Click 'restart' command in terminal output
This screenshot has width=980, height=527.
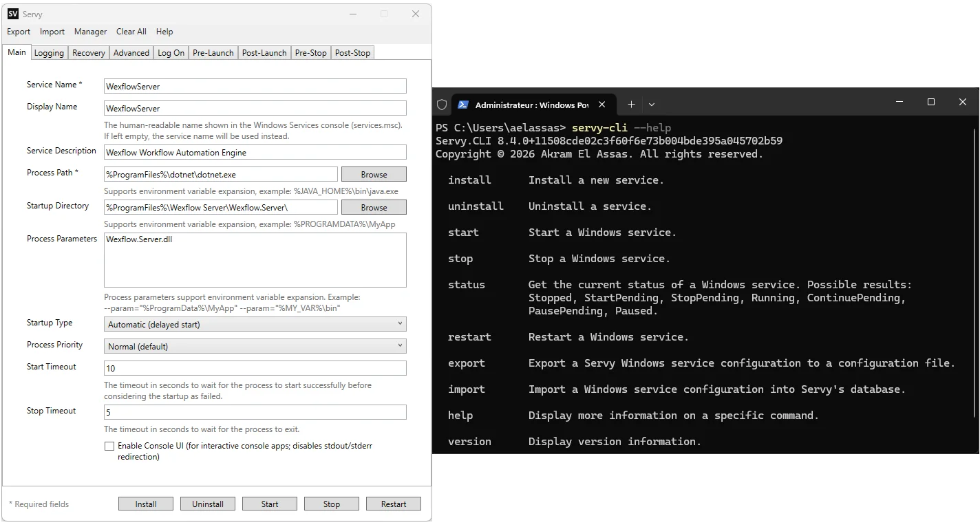pyautogui.click(x=469, y=337)
